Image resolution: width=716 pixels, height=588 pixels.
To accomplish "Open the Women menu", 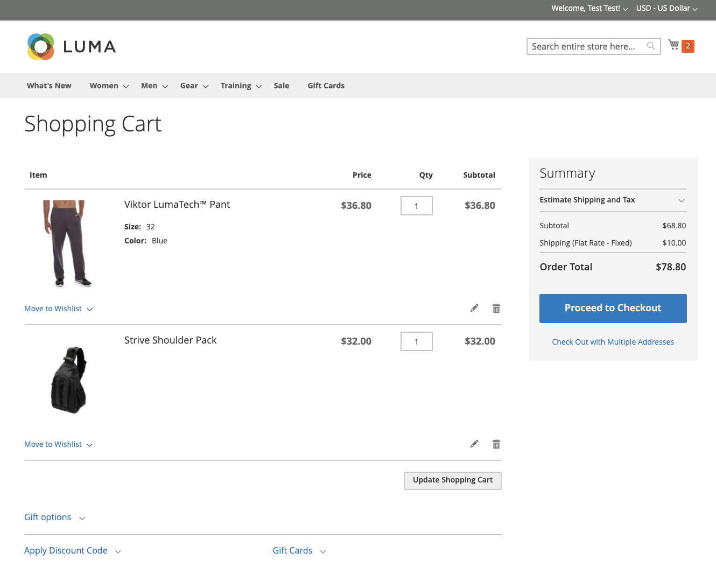I will (109, 86).
